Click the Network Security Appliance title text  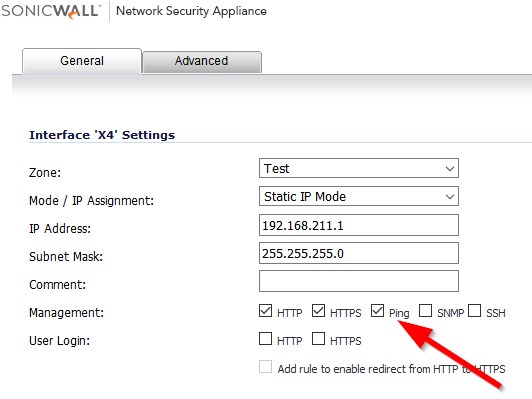point(191,11)
